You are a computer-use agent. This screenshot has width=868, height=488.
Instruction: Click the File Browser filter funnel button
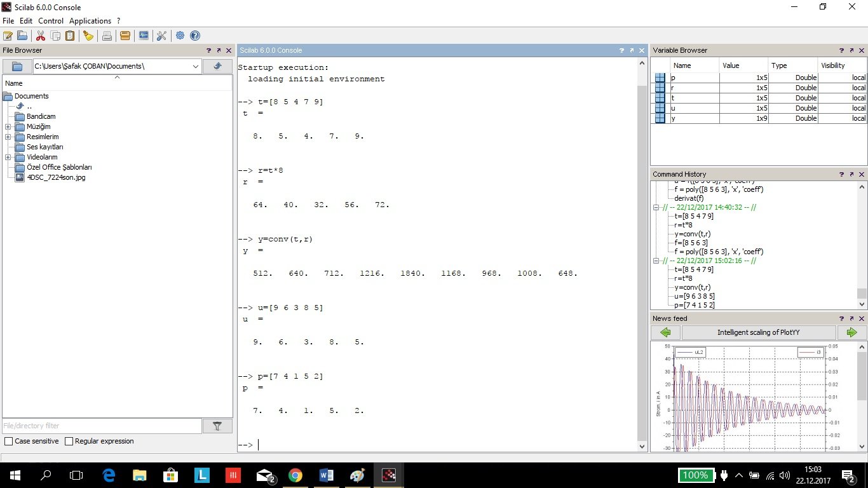click(x=217, y=426)
